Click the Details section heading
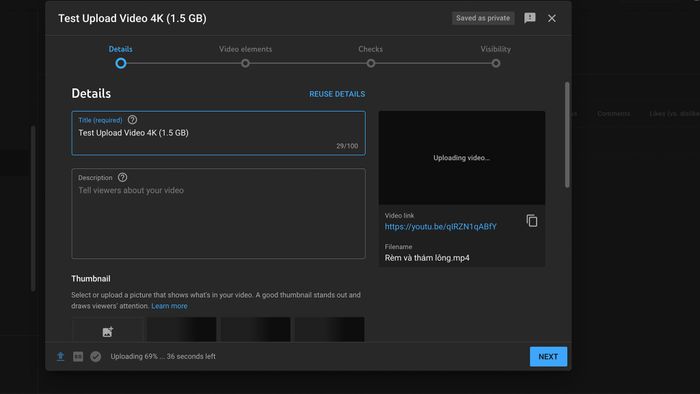The image size is (700, 394). click(91, 93)
